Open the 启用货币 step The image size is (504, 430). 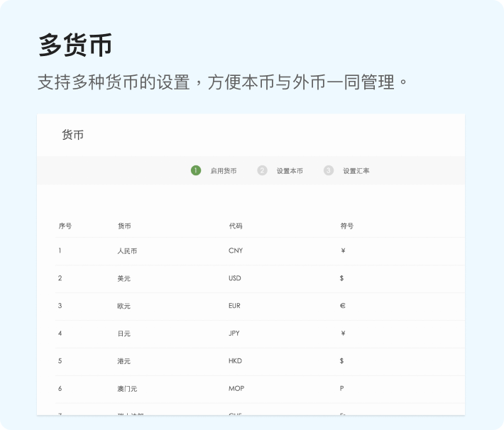(224, 171)
